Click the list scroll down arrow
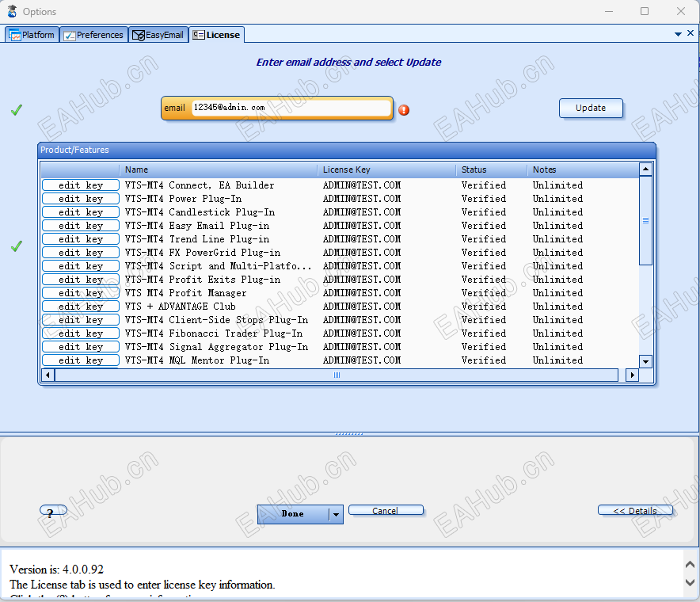Viewport: 700px width, 602px height. pyautogui.click(x=645, y=362)
